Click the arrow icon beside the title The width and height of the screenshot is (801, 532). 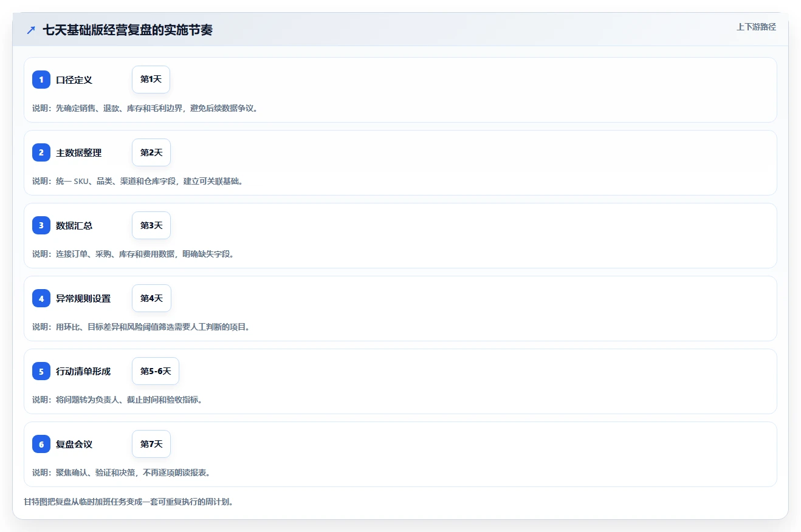31,30
